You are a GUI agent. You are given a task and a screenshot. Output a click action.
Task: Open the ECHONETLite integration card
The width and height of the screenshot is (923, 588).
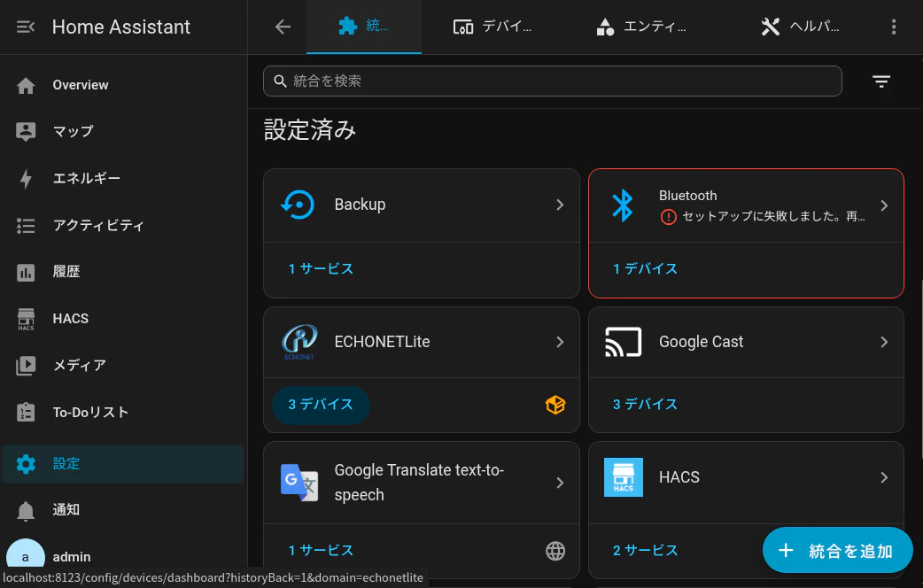coord(422,342)
